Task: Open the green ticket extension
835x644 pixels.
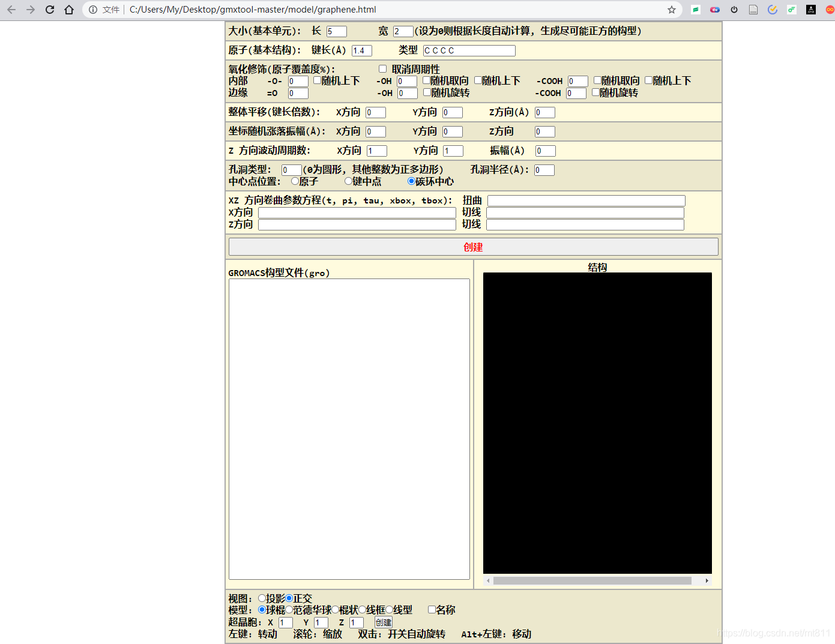Action: [x=696, y=10]
